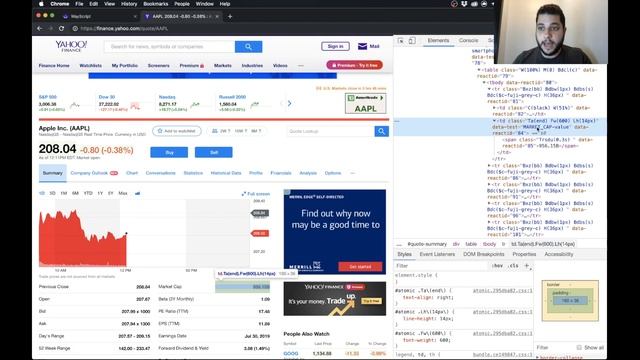Screen dimensions: 640x360
Task: Select the YTD chart range
Action: pos(88,193)
